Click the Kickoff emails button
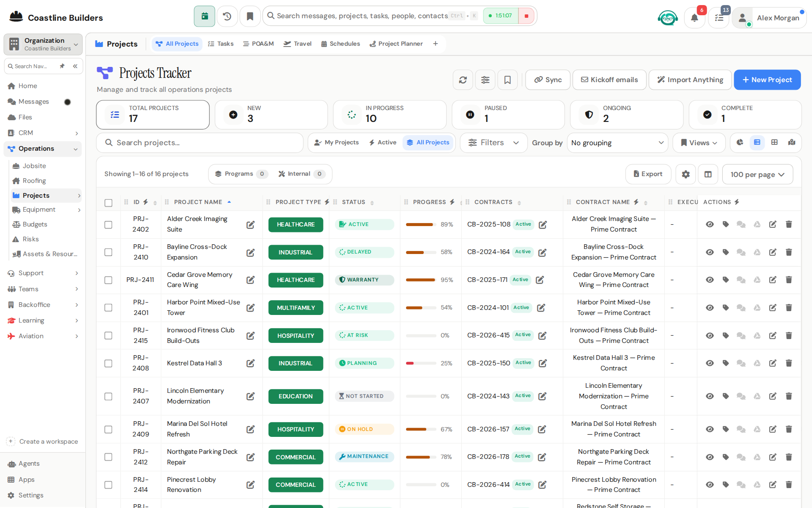 pyautogui.click(x=609, y=80)
